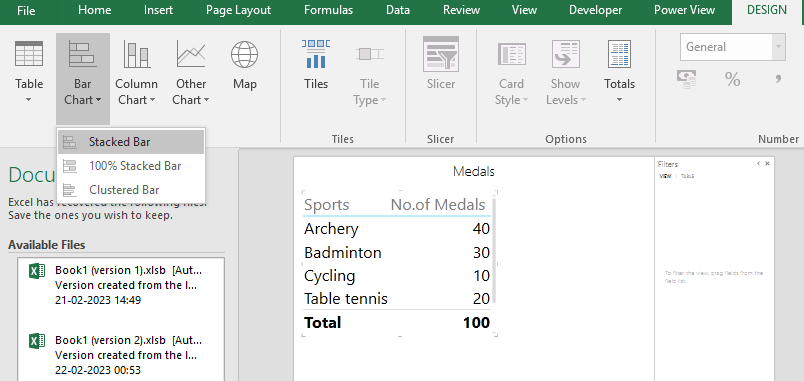
Task: Open the Table visualization button
Action: (x=29, y=72)
